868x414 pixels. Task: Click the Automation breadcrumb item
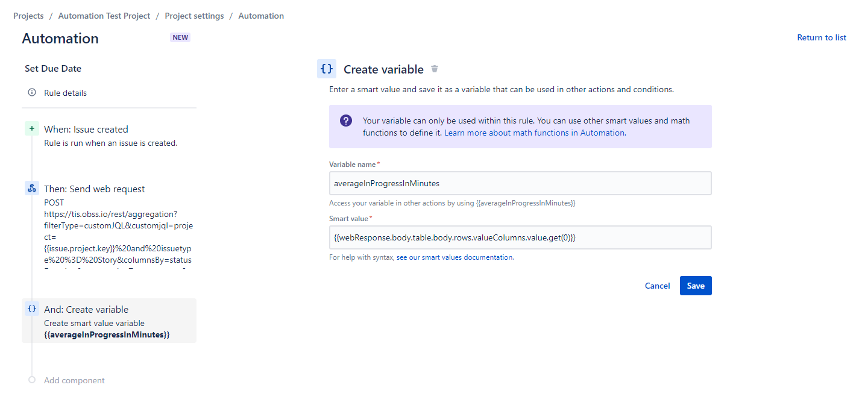point(261,16)
